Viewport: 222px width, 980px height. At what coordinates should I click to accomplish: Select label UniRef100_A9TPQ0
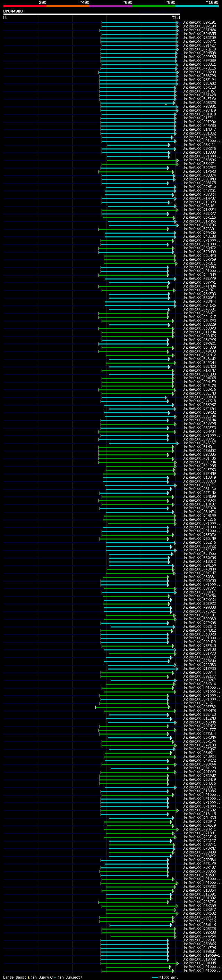click(199, 122)
